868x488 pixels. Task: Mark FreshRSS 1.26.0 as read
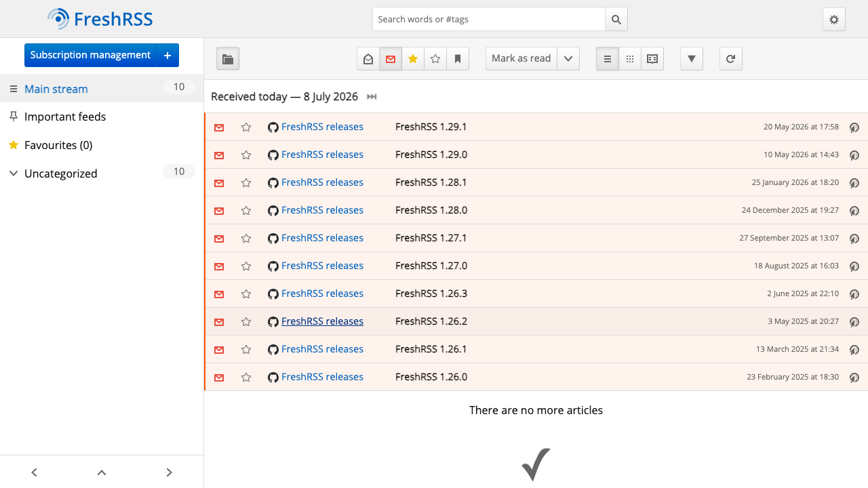[219, 378]
